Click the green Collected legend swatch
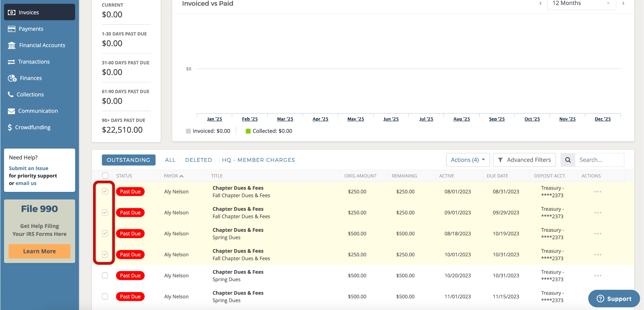The image size is (644, 310). (x=248, y=131)
